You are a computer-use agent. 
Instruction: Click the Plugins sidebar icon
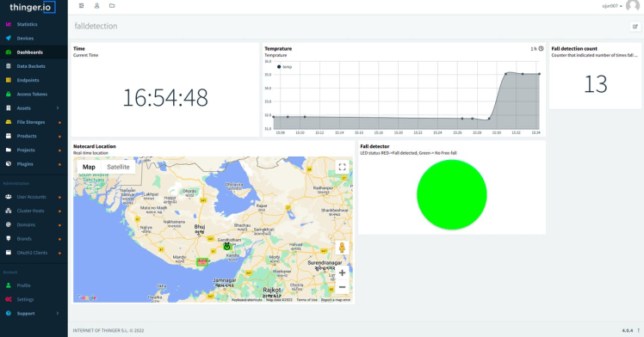click(x=9, y=163)
